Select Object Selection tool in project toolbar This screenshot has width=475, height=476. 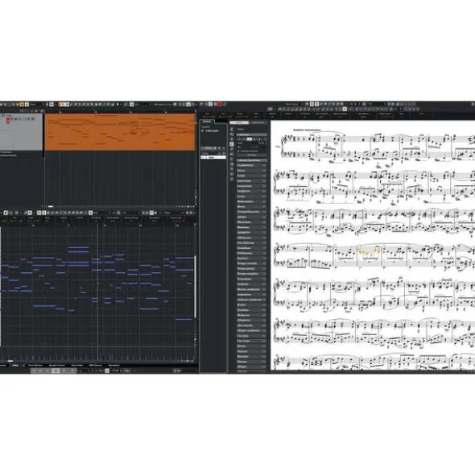coord(63,104)
